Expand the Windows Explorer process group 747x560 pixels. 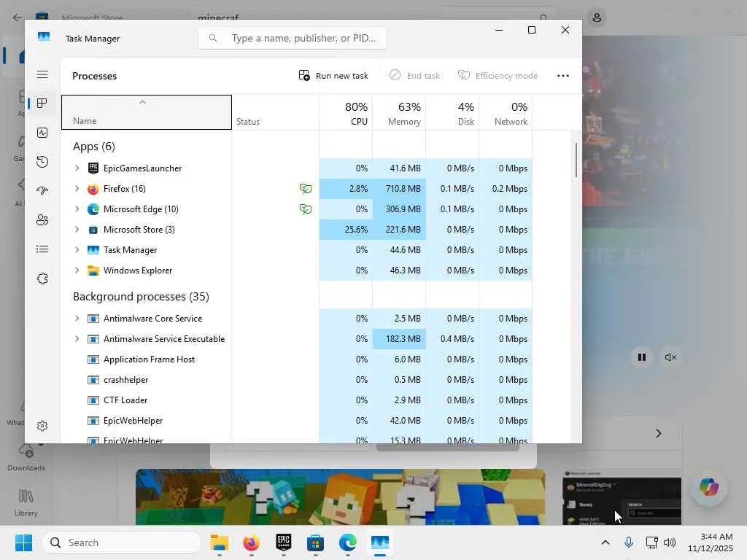[x=77, y=271]
